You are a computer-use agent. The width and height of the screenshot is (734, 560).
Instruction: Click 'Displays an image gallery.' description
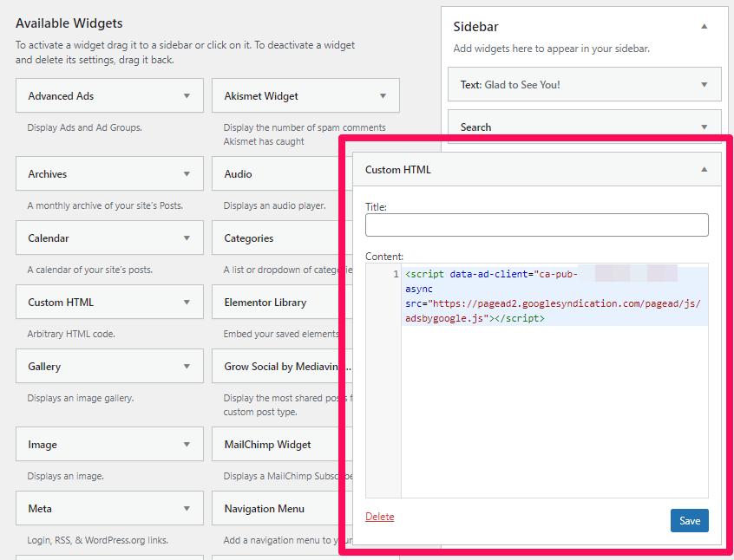coord(81,398)
